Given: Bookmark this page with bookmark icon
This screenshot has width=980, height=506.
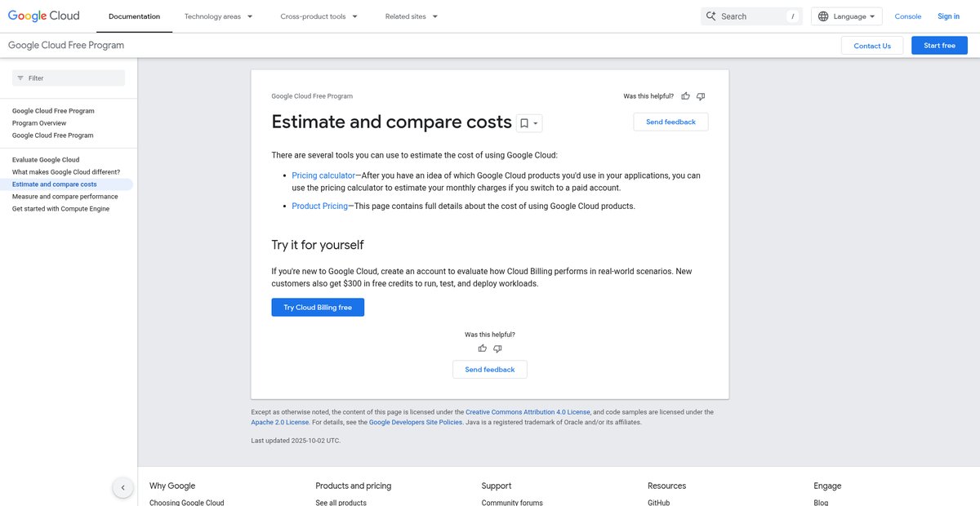Looking at the screenshot, I should pyautogui.click(x=524, y=123).
